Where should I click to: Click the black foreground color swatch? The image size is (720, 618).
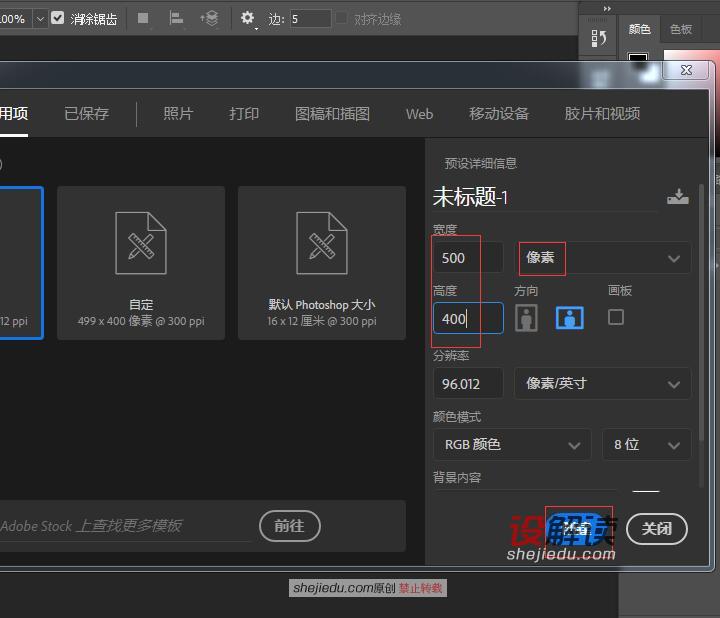pyautogui.click(x=638, y=57)
